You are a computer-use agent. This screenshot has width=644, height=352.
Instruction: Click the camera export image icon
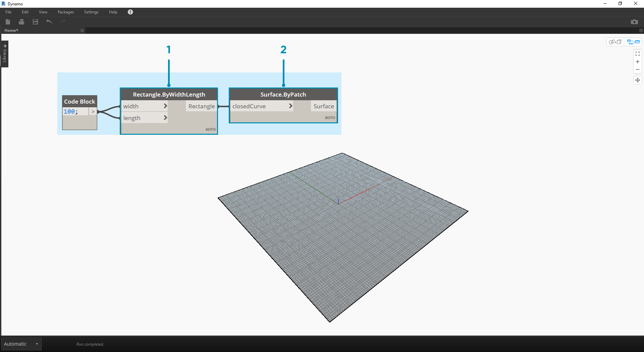click(634, 22)
